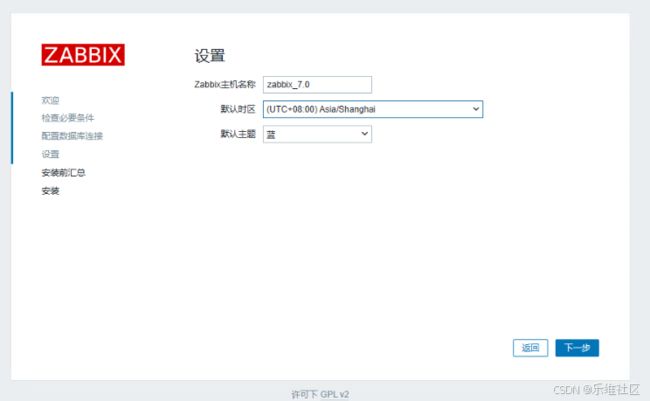Click the GPL v2 license link

point(334,394)
